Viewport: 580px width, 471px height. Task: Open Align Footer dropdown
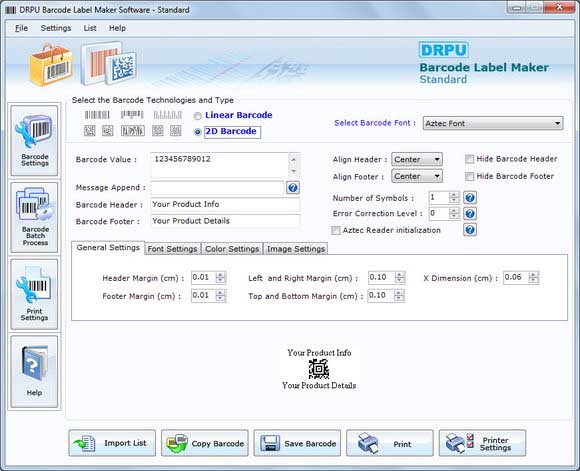tap(417, 176)
